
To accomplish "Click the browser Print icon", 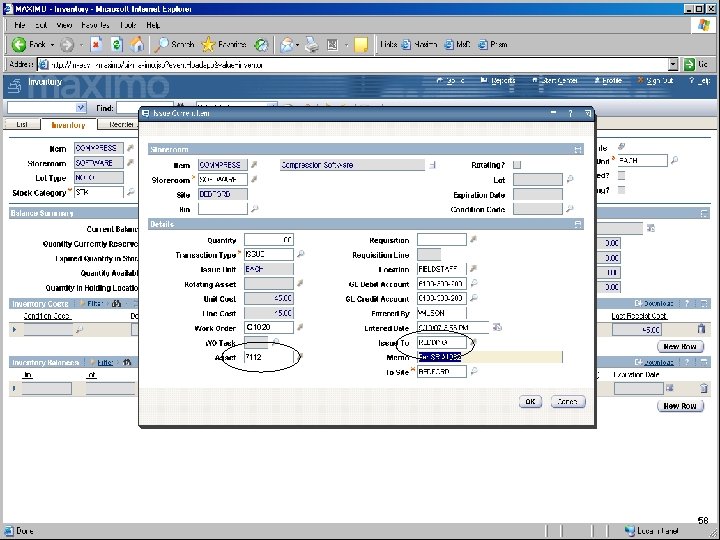I will coord(312,45).
